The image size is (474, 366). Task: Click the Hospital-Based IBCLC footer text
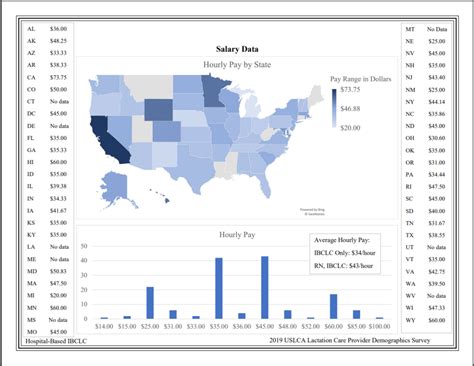click(x=56, y=341)
